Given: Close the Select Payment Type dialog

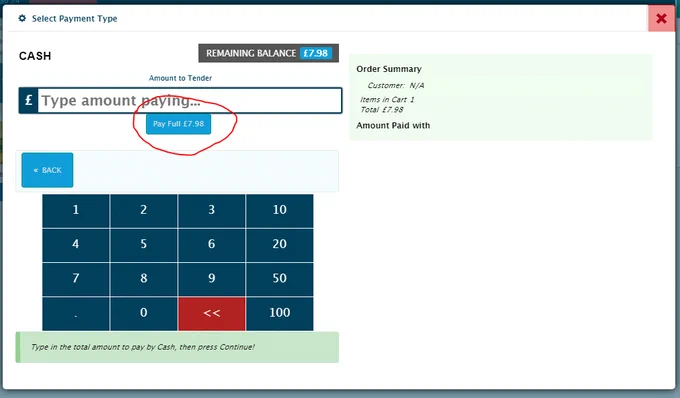Looking at the screenshot, I should [x=661, y=18].
